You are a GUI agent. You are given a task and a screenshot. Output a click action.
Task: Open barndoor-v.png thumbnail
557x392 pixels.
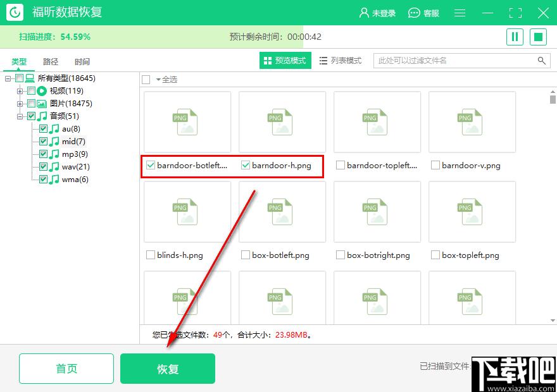[472, 122]
